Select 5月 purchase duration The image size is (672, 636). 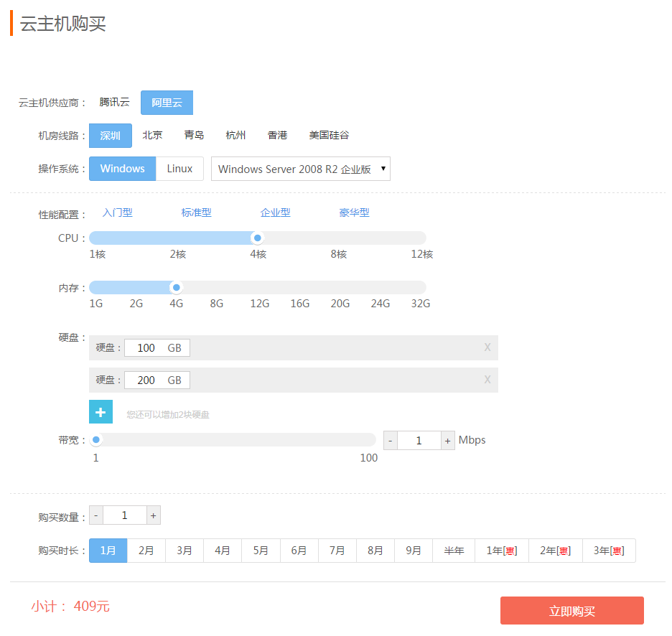[x=261, y=551]
